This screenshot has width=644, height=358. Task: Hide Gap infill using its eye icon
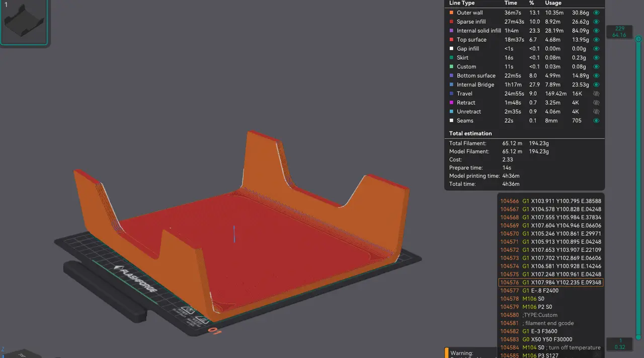point(597,49)
